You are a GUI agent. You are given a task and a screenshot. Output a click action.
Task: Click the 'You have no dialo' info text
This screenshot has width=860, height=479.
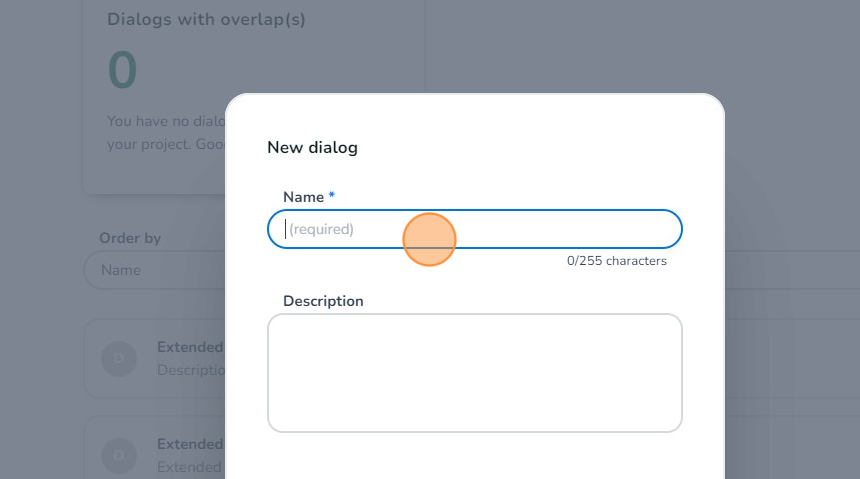165,121
